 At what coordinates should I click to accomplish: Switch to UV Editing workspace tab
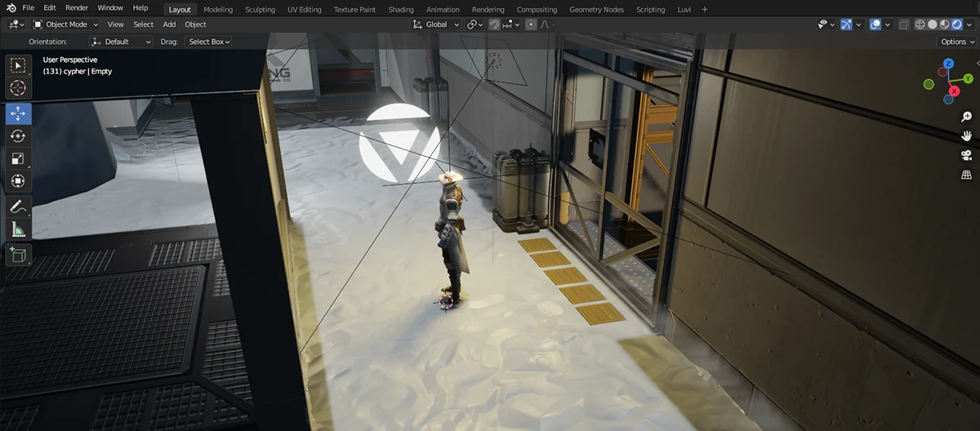[305, 10]
